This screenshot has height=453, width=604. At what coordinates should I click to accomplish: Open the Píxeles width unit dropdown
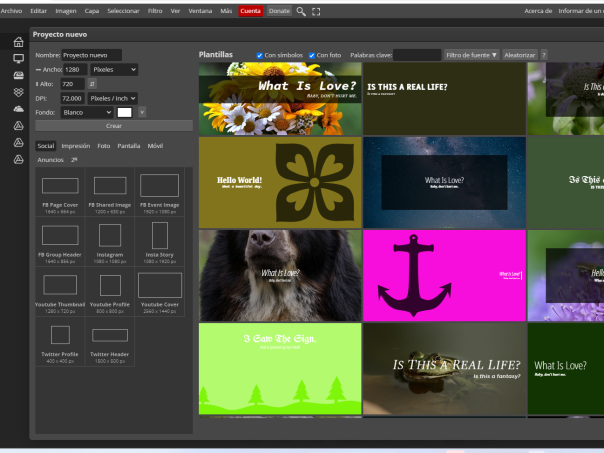pos(113,70)
